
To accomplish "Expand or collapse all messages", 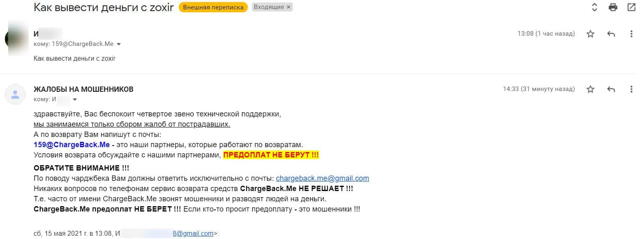I will coord(594,7).
